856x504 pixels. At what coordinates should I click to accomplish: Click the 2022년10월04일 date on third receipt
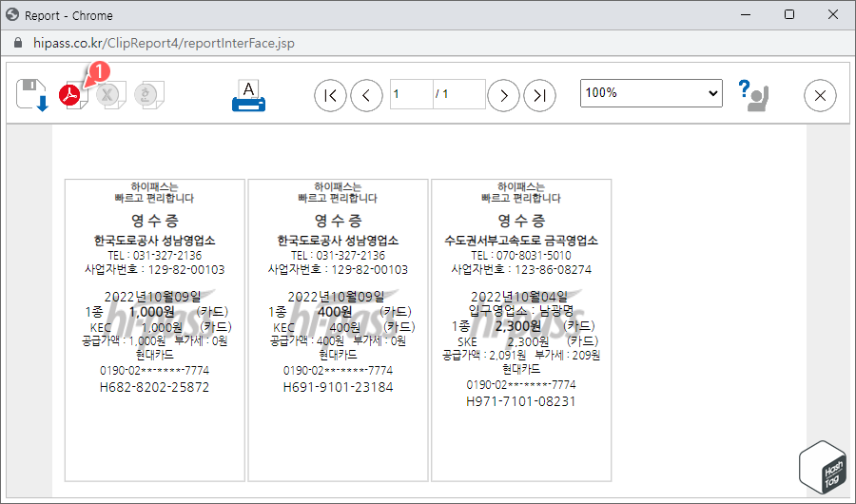coord(519,297)
